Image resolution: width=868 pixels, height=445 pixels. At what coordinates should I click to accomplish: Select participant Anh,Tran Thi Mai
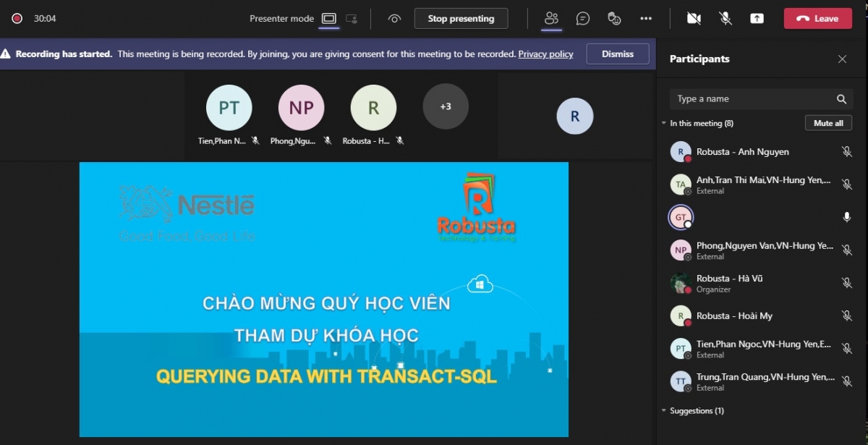click(761, 185)
